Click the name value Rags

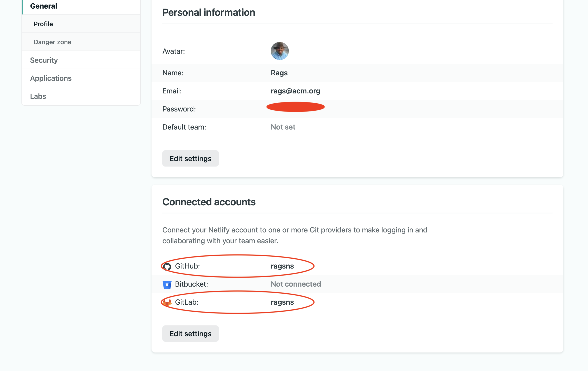pos(279,73)
